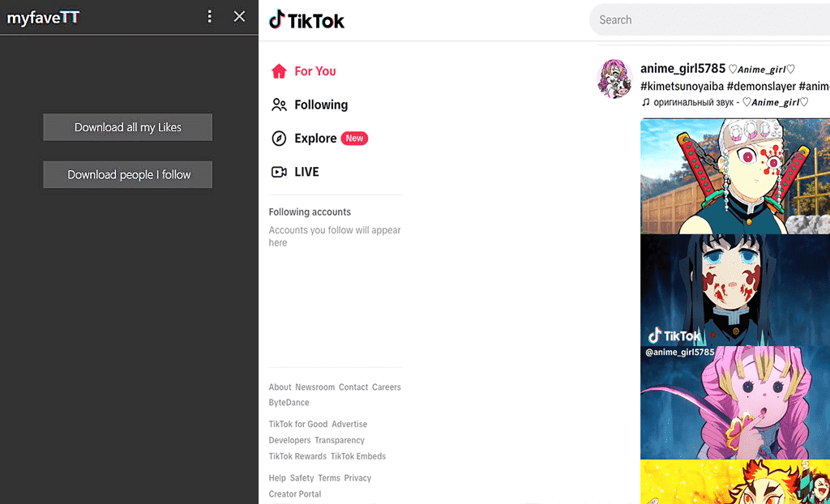Open the Safety footer link
The width and height of the screenshot is (830, 504).
pyautogui.click(x=302, y=477)
